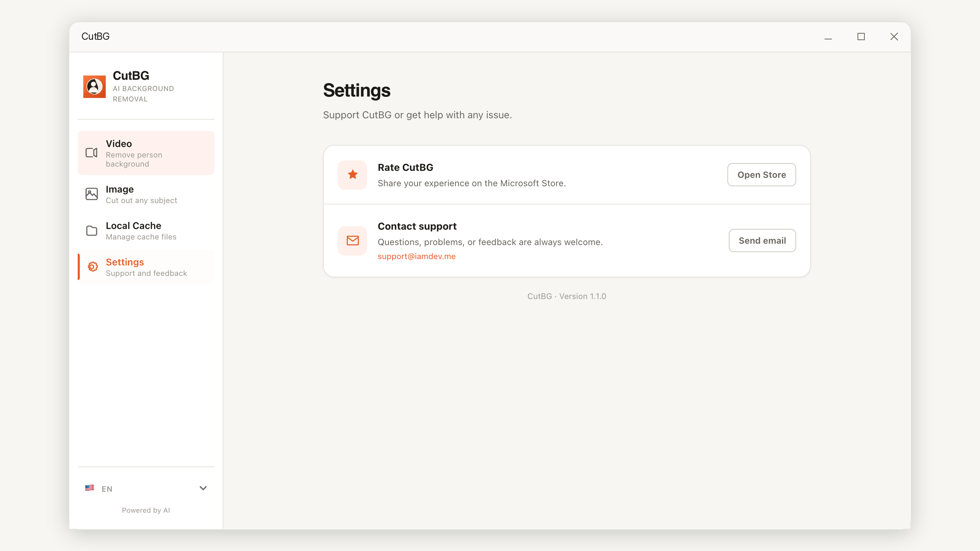The height and width of the screenshot is (551, 980).
Task: Close the CutBG window
Action: coord(894,37)
